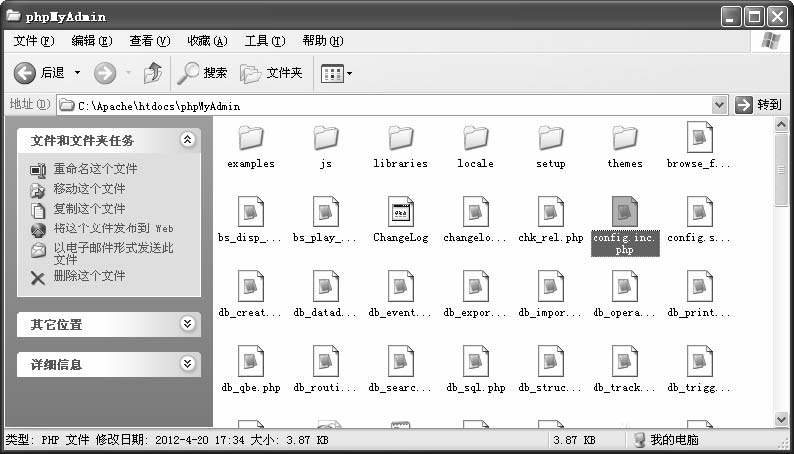Select the config.s... file
Screen dimensions: 794x454
(699, 220)
